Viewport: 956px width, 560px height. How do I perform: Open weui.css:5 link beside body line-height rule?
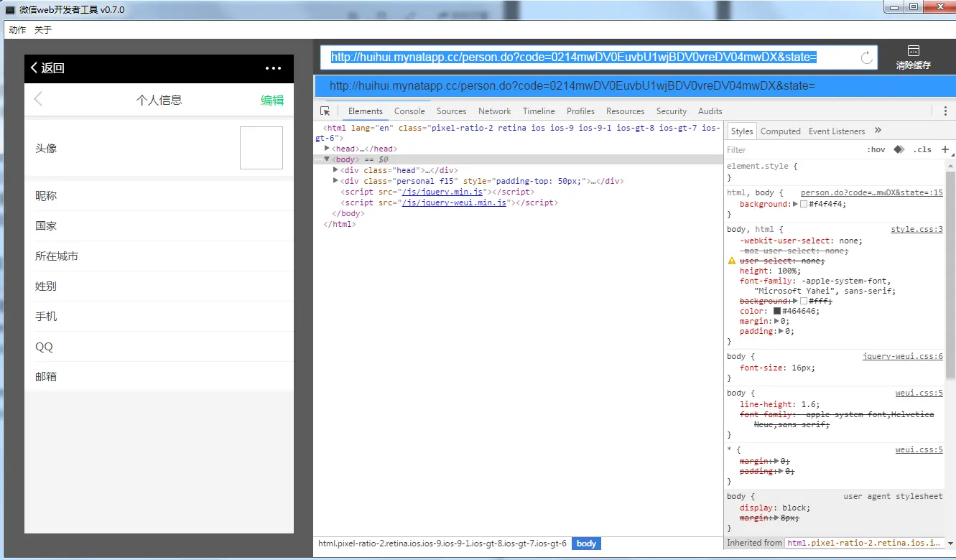[919, 393]
